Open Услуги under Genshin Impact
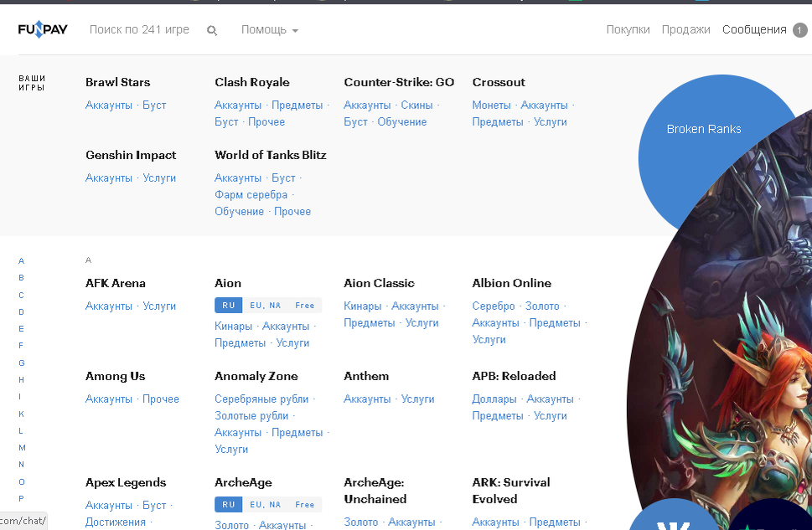This screenshot has height=530, width=812. (x=159, y=178)
